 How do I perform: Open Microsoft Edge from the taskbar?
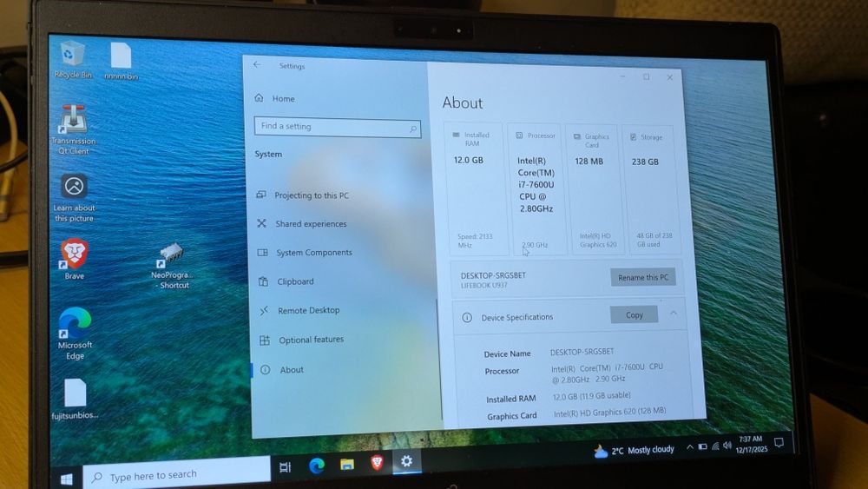click(316, 466)
